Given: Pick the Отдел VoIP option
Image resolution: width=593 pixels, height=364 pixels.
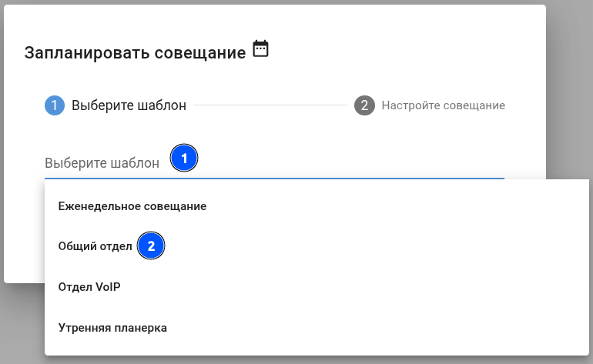Looking at the screenshot, I should click(x=89, y=287).
